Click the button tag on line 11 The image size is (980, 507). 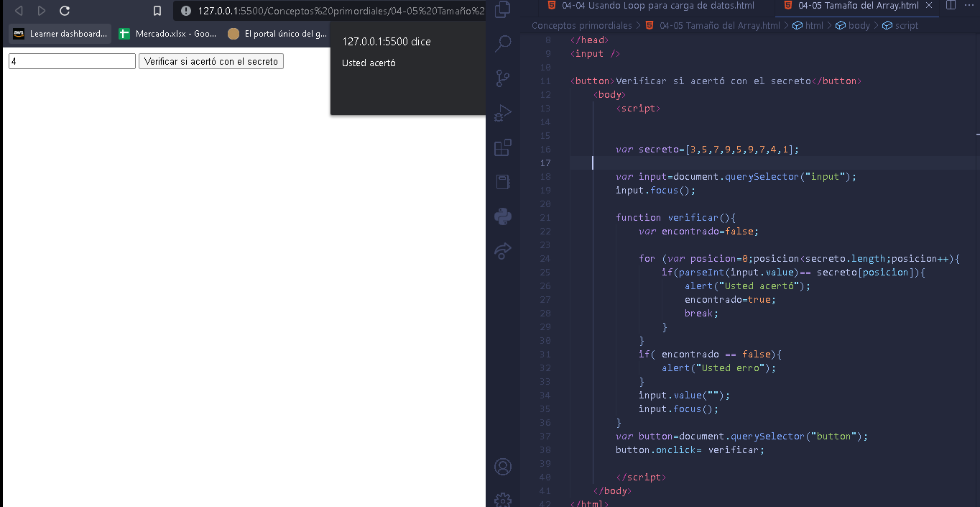[x=716, y=81]
